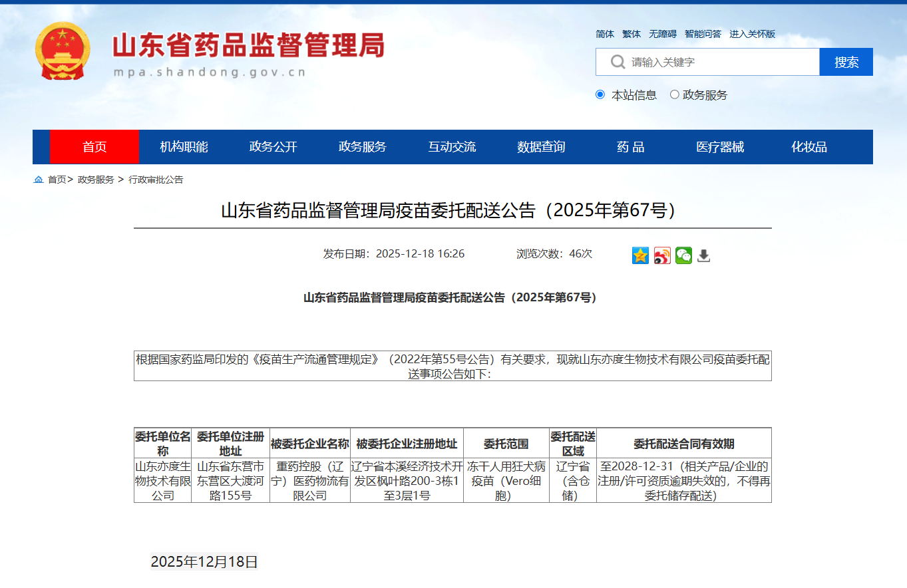The width and height of the screenshot is (907, 588).
Task: Click the download arrow icon
Action: point(703,255)
